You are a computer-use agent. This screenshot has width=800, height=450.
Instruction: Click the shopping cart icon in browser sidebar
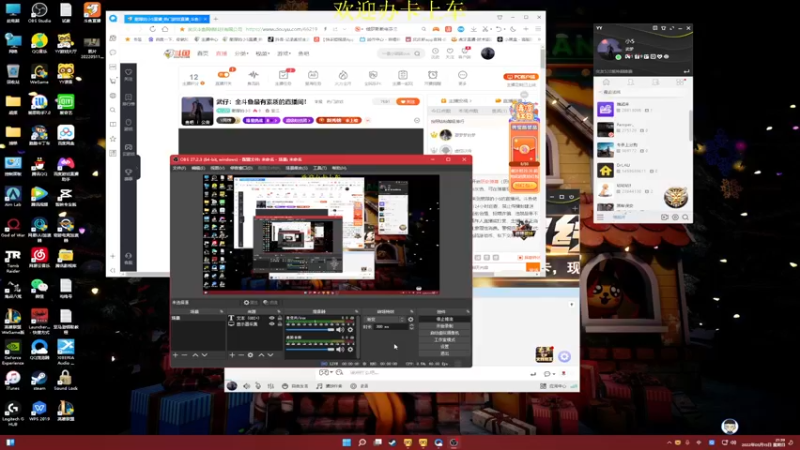(113, 81)
